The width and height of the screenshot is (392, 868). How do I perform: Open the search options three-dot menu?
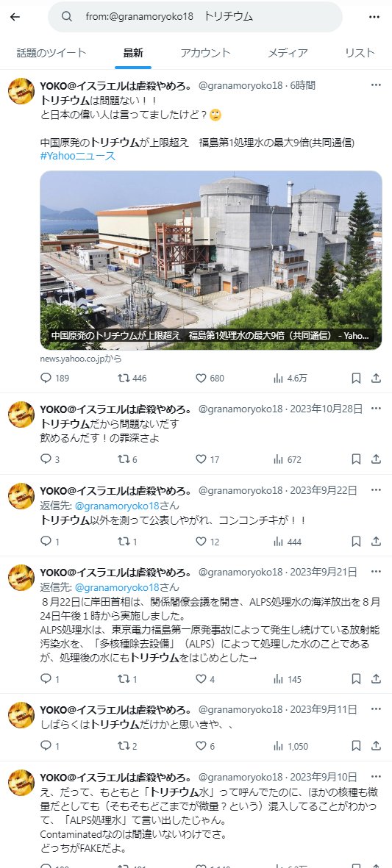(x=374, y=17)
